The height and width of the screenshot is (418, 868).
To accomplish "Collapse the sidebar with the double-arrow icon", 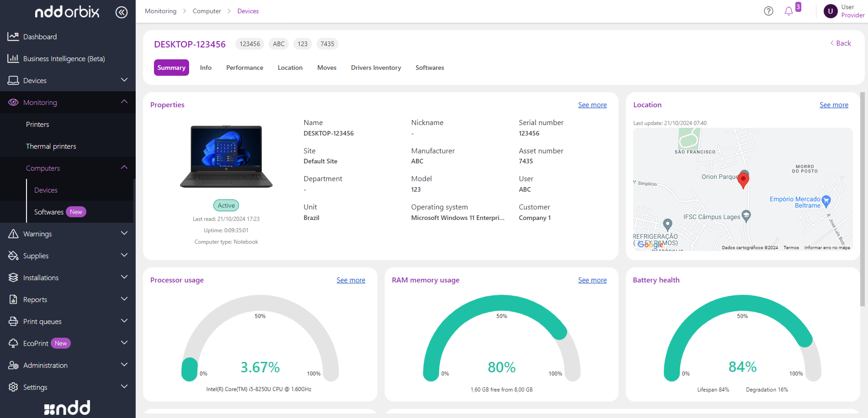I will (x=121, y=13).
